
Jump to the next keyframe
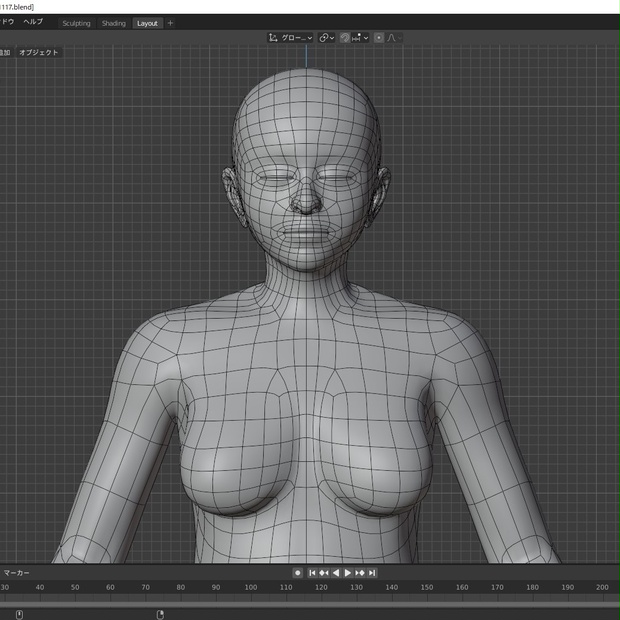[x=360, y=573]
